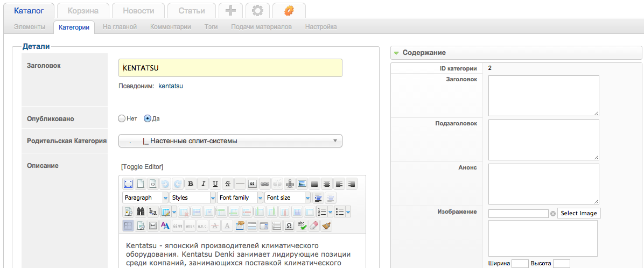The height and width of the screenshot is (268, 644).
Task: Open the Font size dropdown
Action: coord(307,198)
